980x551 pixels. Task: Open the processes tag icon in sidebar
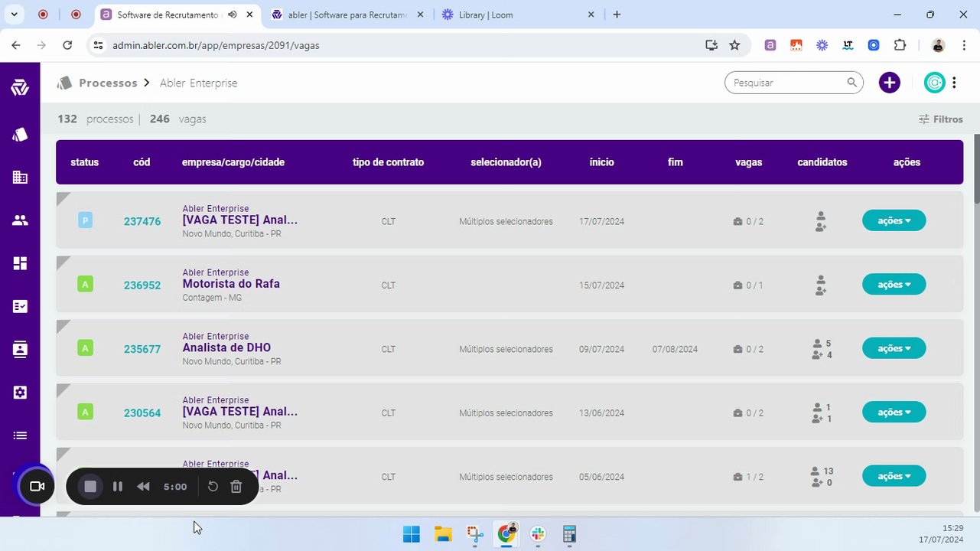(x=20, y=135)
